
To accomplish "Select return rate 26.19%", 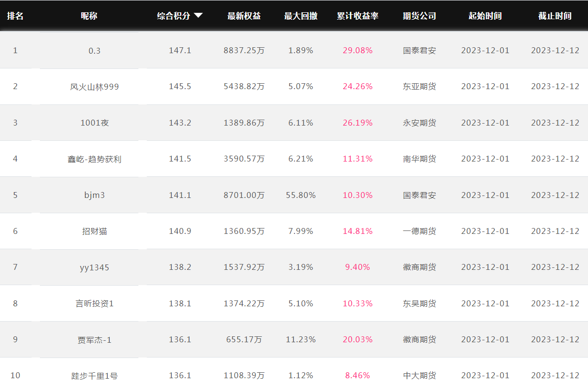I will tap(358, 123).
